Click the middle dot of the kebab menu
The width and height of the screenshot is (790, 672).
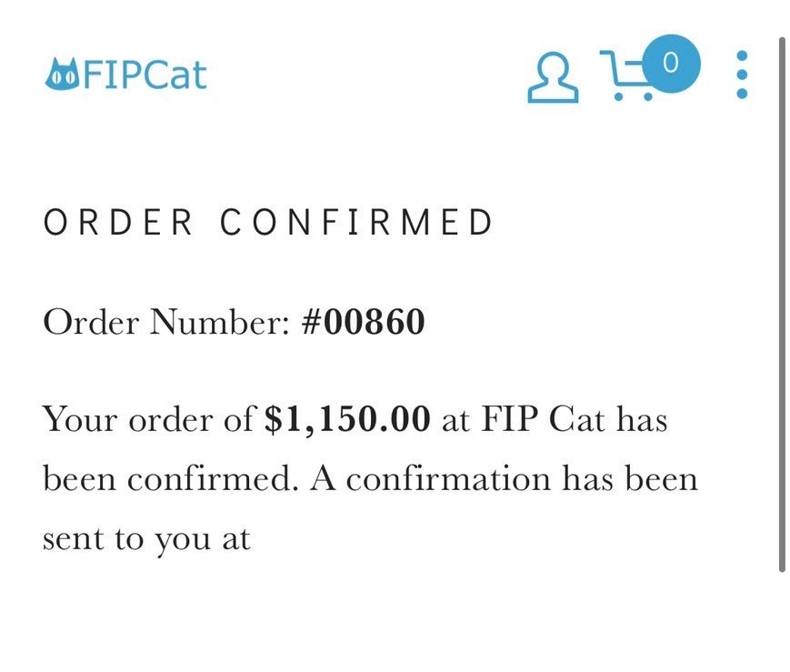(742, 75)
